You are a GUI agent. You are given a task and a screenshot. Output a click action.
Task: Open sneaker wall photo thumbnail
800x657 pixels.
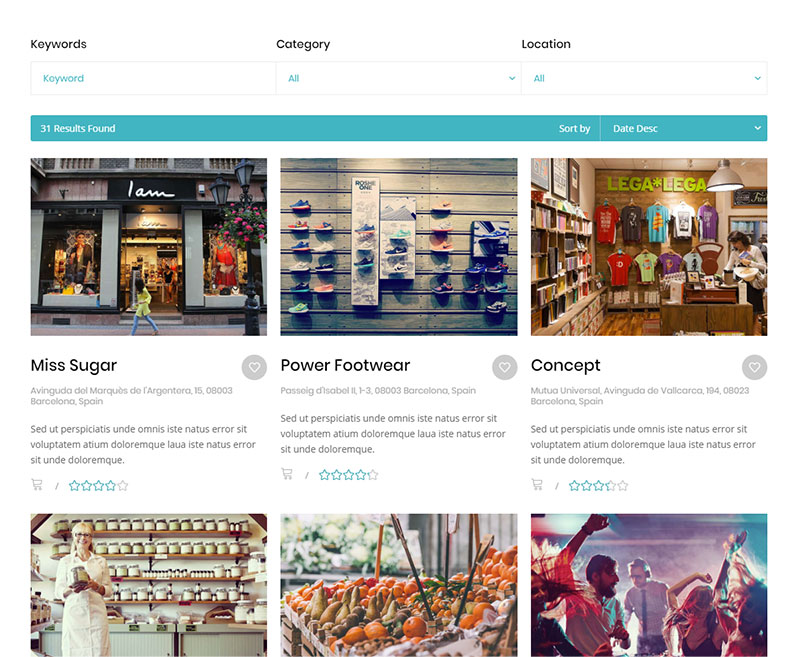coord(399,247)
